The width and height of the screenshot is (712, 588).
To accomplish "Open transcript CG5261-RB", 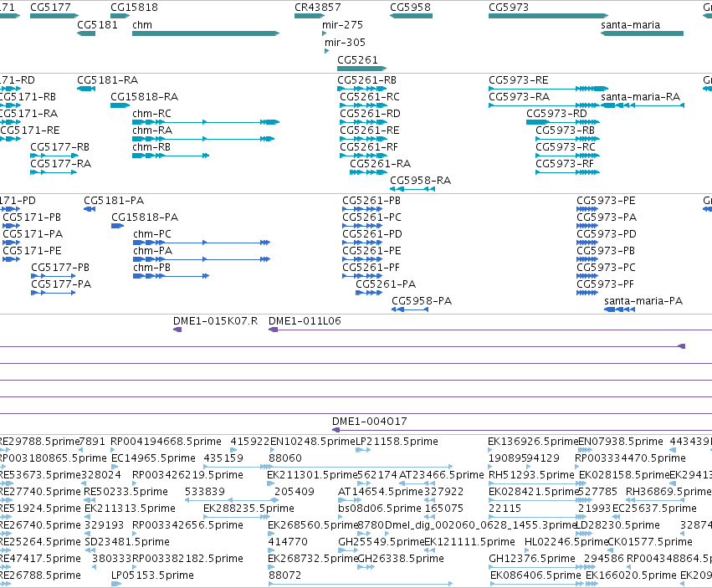I will pos(361,89).
